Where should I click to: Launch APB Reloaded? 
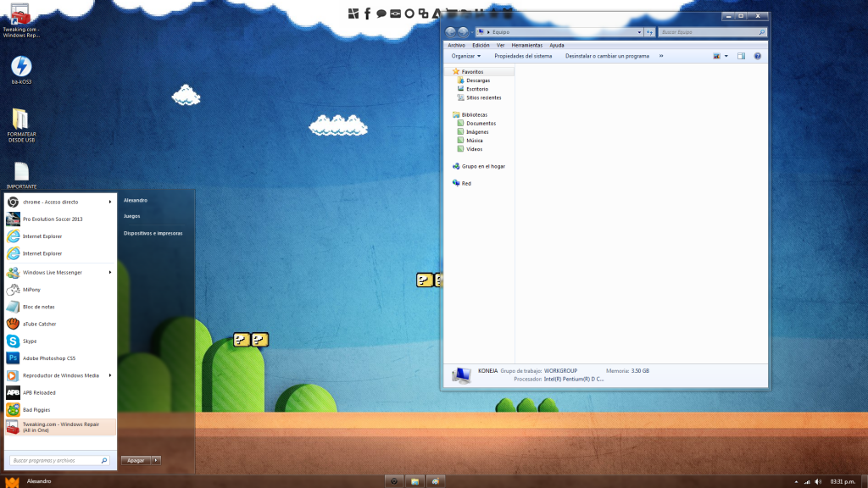60,392
